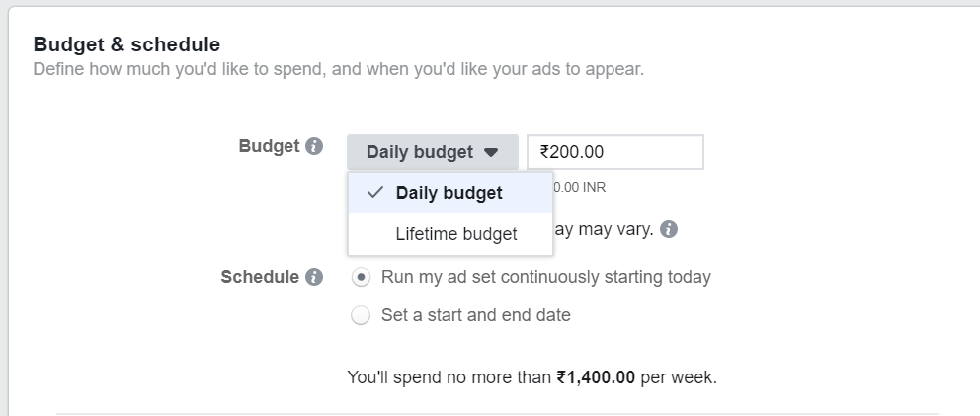The height and width of the screenshot is (416, 980).
Task: Click the info icon beside Budget label
Action: click(x=314, y=146)
